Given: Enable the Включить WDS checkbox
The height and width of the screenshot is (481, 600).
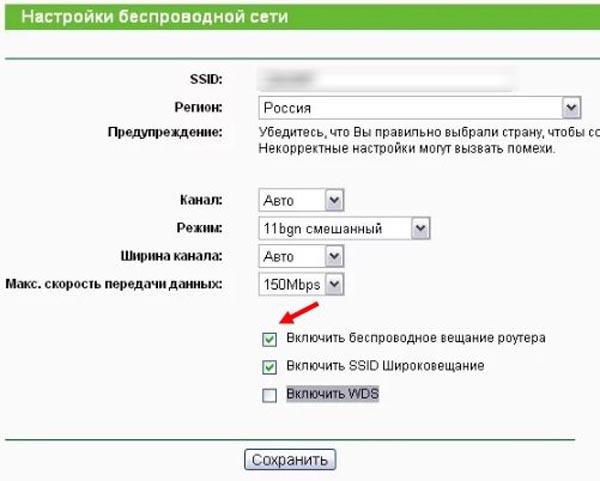Looking at the screenshot, I should 269,395.
